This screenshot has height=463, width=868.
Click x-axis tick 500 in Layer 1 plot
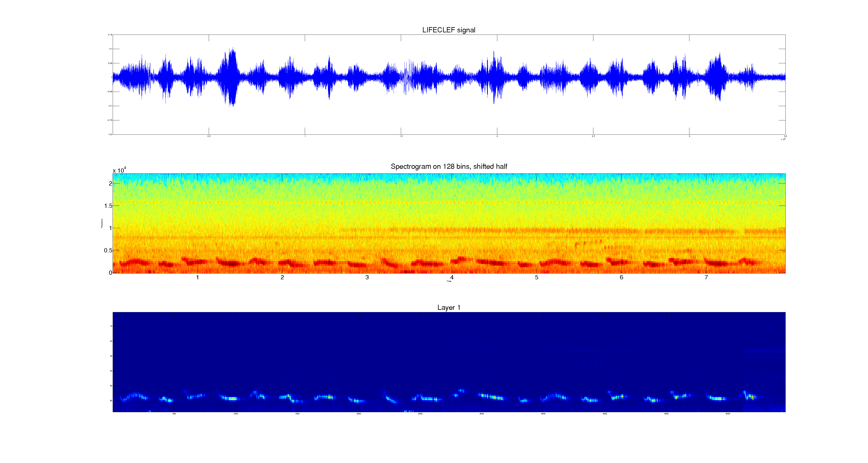174,414
